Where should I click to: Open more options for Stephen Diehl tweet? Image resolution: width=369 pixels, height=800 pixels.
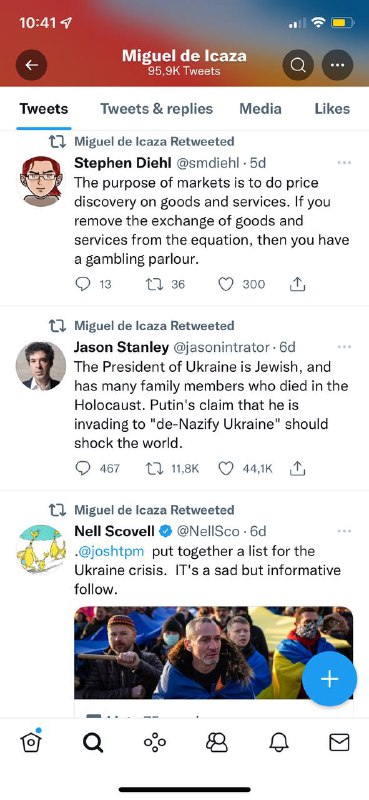click(345, 163)
